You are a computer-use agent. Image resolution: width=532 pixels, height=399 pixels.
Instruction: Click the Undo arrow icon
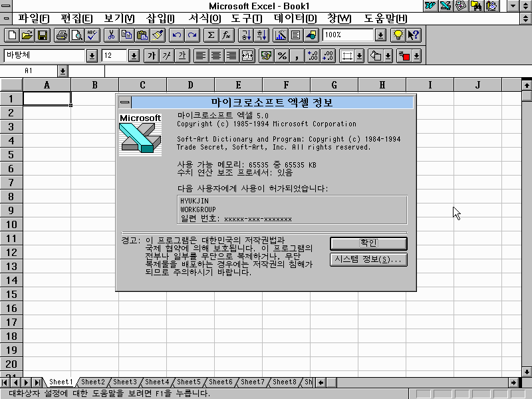[x=176, y=35]
